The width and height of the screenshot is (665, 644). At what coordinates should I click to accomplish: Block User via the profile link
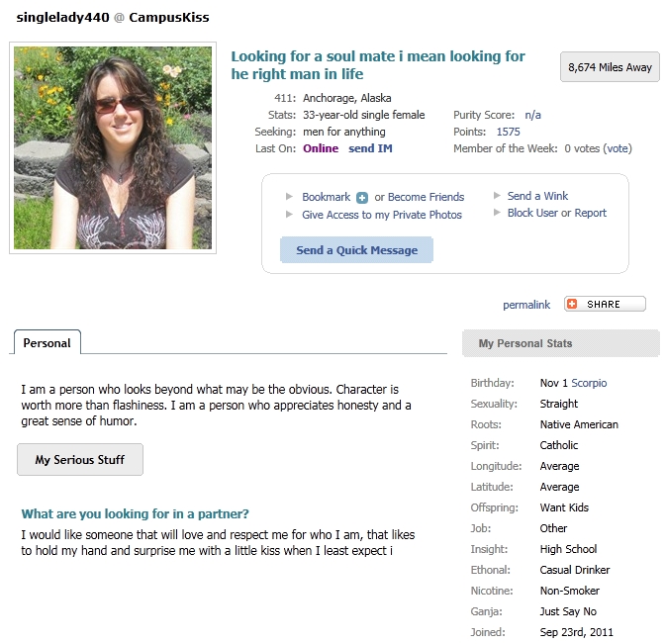pos(532,213)
